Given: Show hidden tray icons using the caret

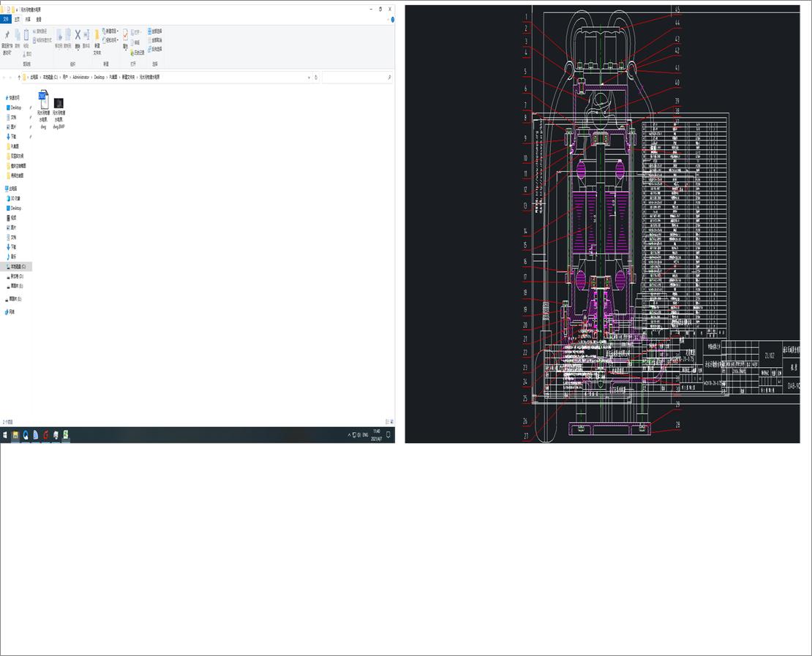Looking at the screenshot, I should point(350,435).
